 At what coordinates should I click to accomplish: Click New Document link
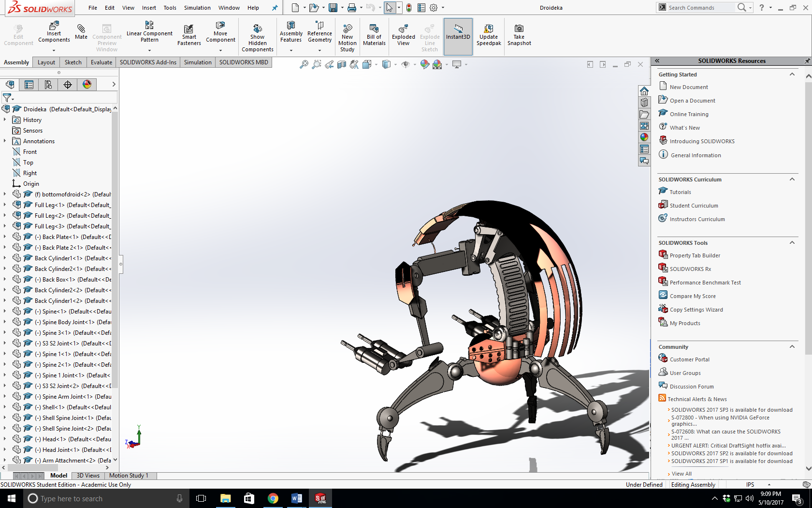(x=689, y=87)
